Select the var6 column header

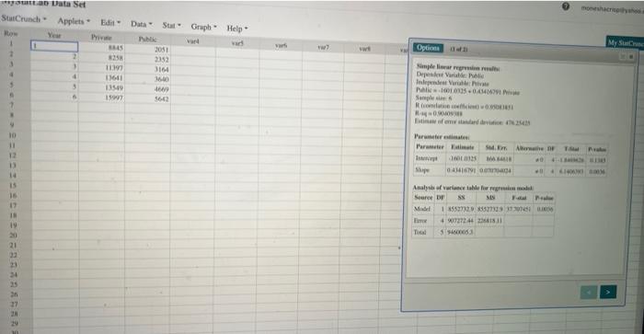coord(281,45)
